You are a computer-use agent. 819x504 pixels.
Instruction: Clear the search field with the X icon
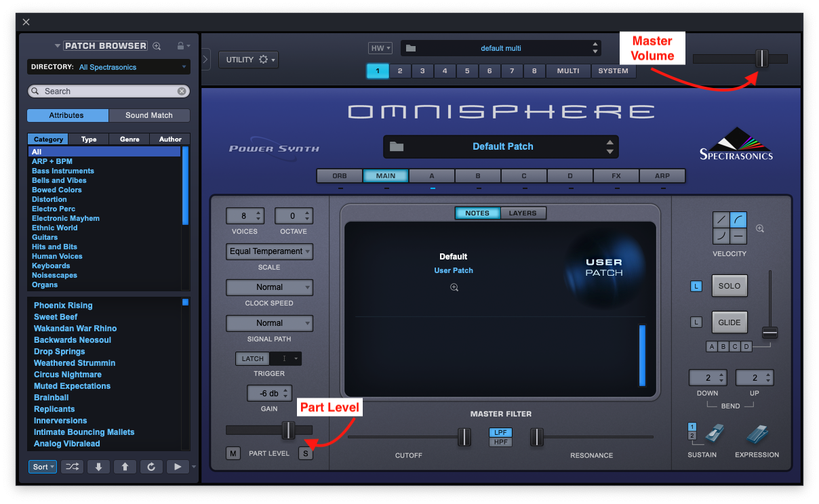182,91
